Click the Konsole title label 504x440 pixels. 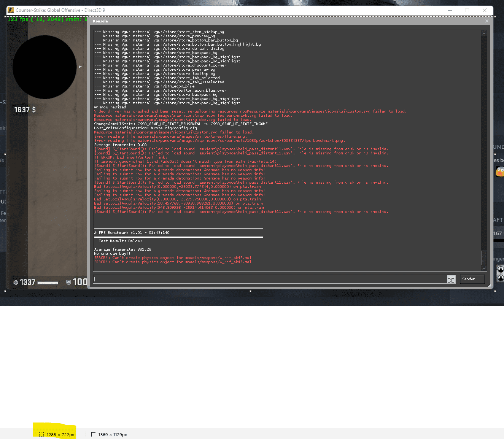pyautogui.click(x=100, y=21)
